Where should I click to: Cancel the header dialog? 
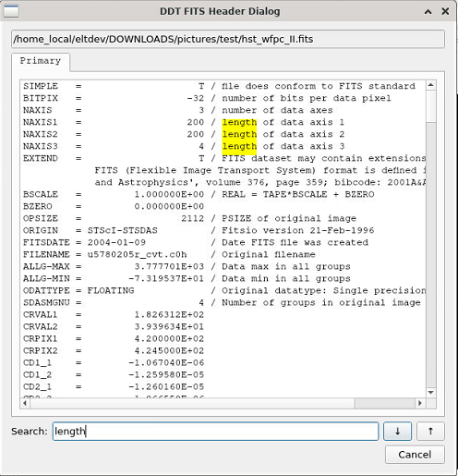(415, 455)
